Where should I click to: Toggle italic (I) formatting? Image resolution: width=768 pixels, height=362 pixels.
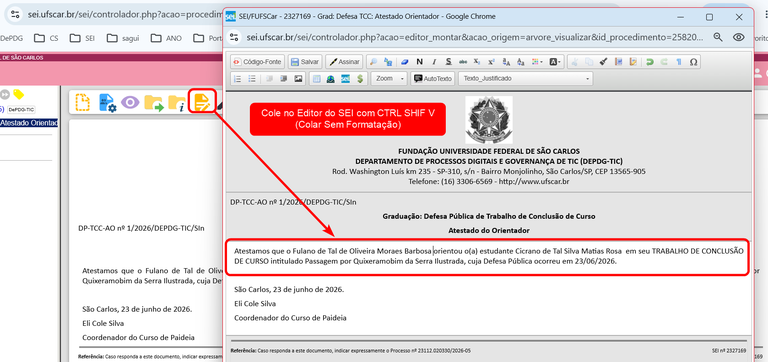click(434, 62)
